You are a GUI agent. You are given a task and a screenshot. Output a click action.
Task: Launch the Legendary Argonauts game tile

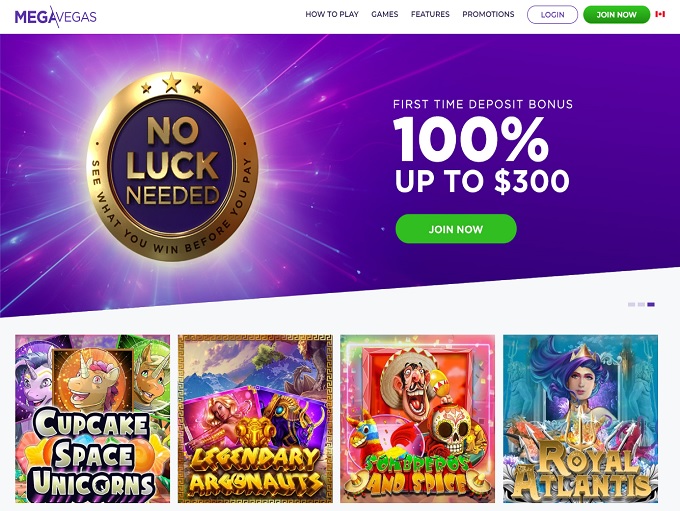(x=255, y=418)
